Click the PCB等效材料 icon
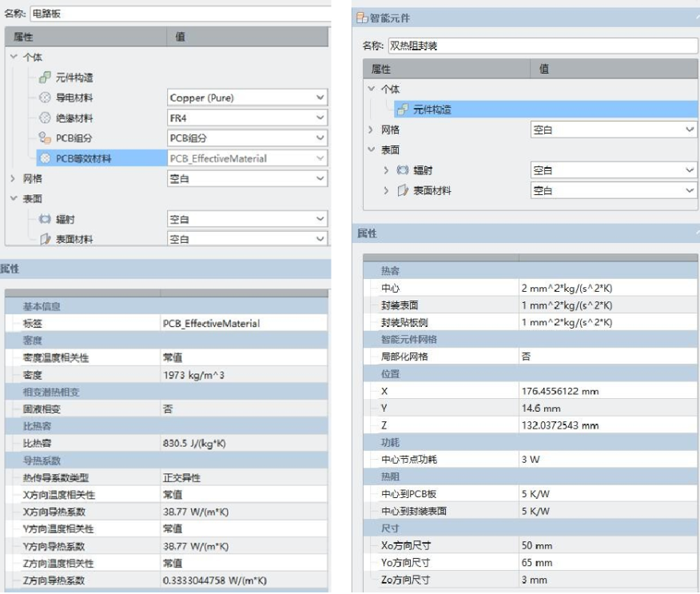The image size is (700, 594). tap(45, 158)
